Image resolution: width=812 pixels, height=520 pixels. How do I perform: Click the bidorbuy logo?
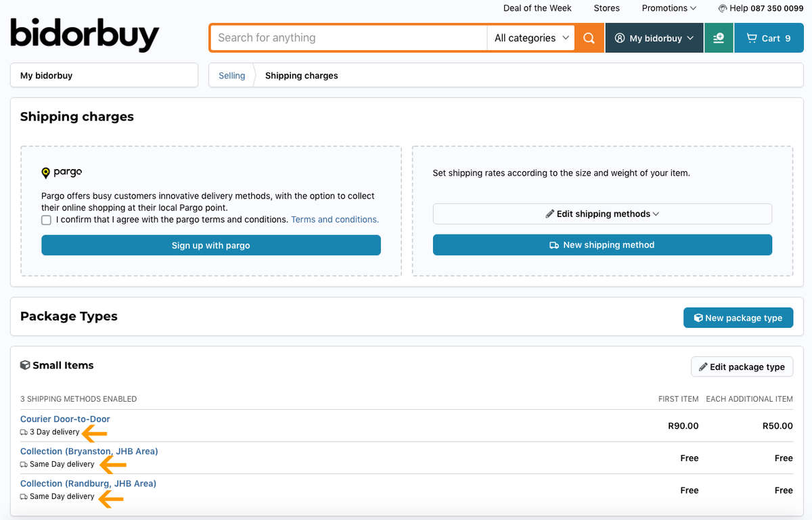[x=85, y=34]
